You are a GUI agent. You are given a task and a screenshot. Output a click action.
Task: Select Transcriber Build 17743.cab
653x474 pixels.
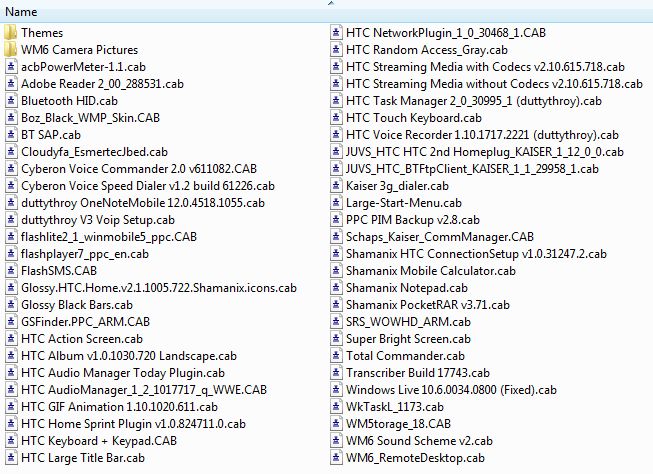pos(418,373)
